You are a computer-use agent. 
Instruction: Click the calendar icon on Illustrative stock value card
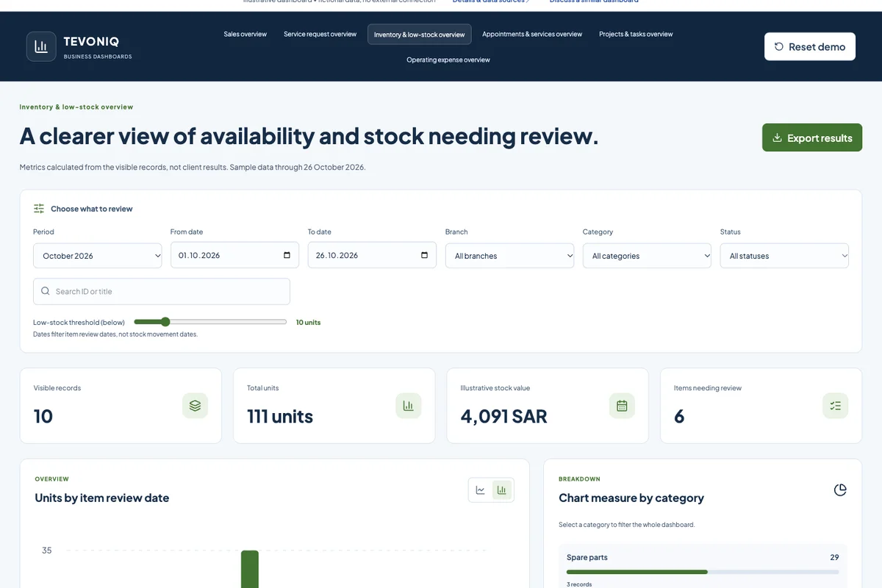622,406
